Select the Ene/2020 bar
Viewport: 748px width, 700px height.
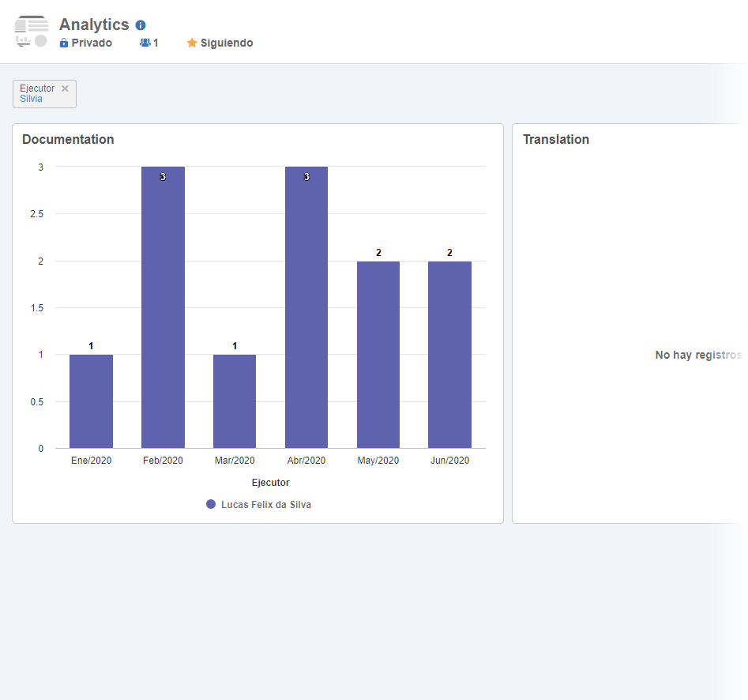[x=91, y=401]
